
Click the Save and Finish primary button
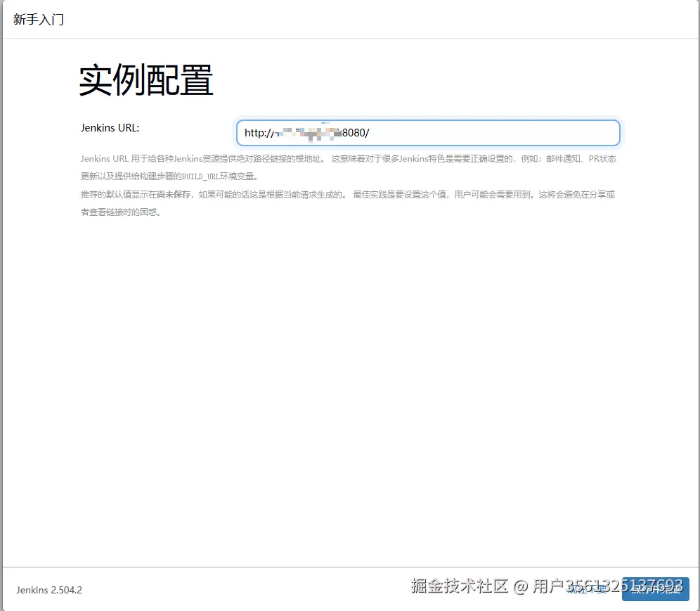coord(655,590)
